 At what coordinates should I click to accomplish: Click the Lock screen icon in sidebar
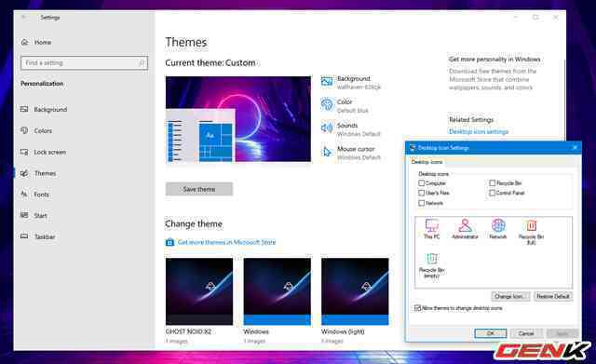point(24,152)
